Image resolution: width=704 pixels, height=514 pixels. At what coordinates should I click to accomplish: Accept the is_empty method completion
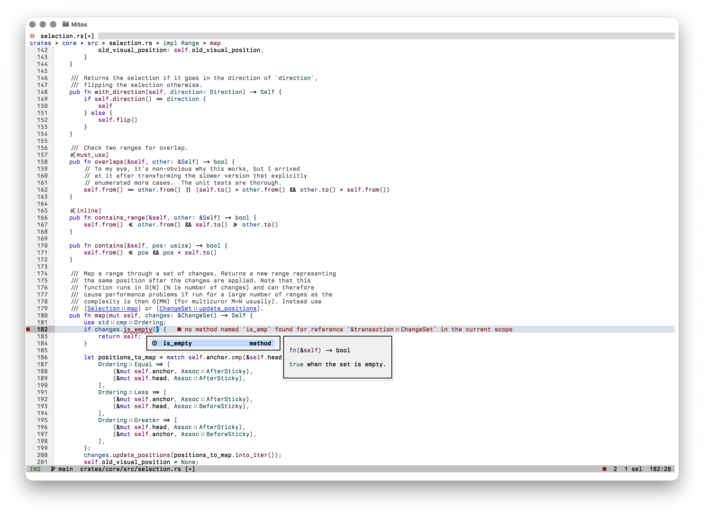coord(213,343)
